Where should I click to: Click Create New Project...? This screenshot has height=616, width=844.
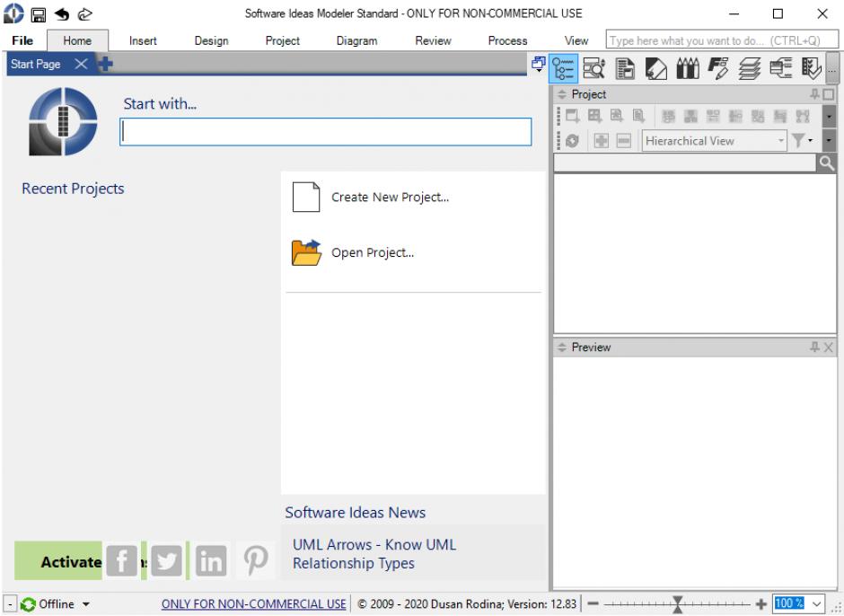point(372,197)
